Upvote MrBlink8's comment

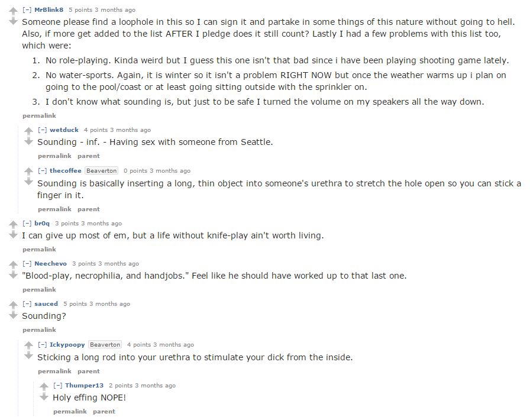[13, 11]
